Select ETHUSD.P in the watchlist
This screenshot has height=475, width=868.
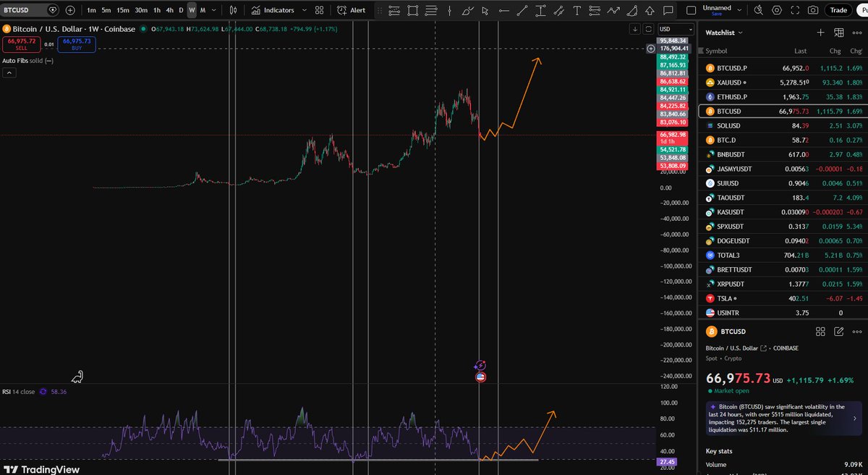coord(781,97)
